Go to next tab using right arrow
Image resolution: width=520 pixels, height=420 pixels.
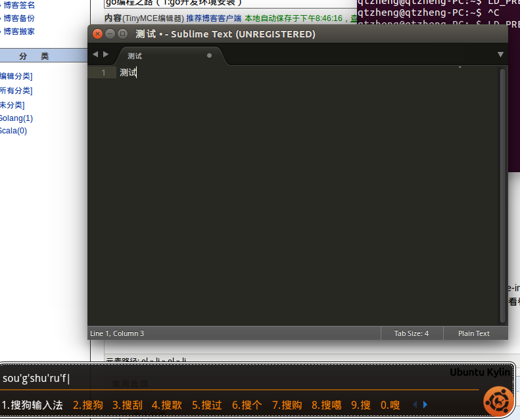click(x=106, y=55)
